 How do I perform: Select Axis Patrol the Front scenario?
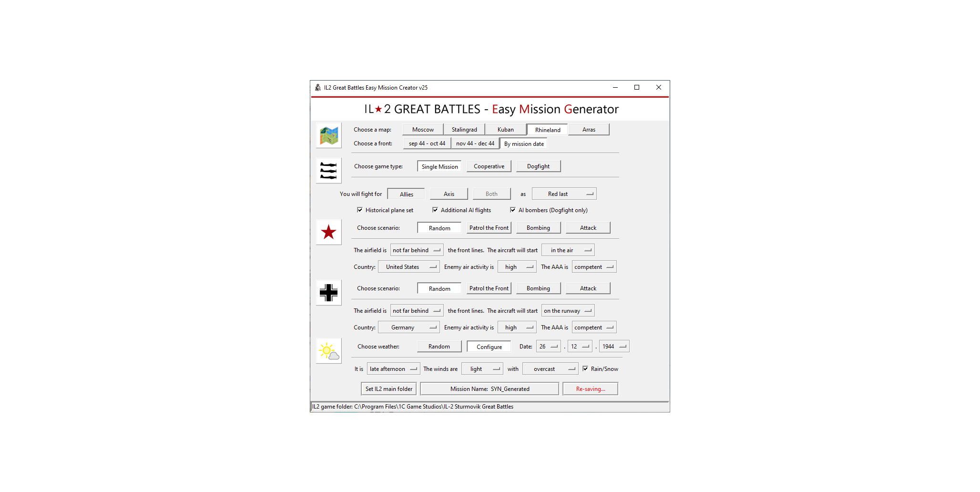[x=489, y=288]
